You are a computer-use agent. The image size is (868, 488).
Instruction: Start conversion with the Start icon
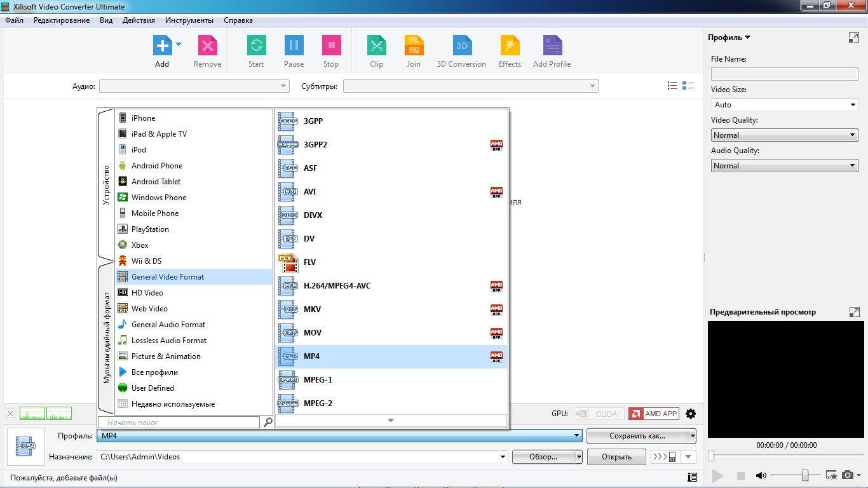(256, 46)
